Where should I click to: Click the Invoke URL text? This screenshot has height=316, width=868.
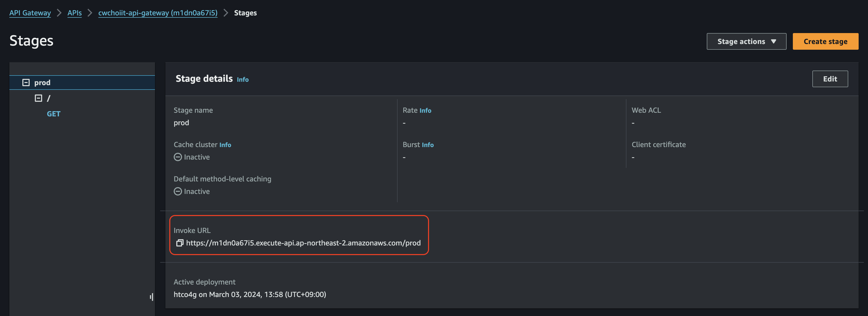(303, 243)
